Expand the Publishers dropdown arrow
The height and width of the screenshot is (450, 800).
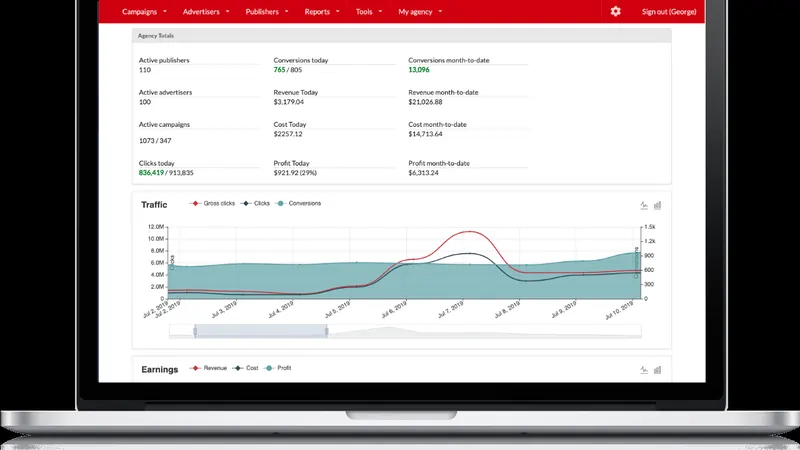[x=286, y=11]
